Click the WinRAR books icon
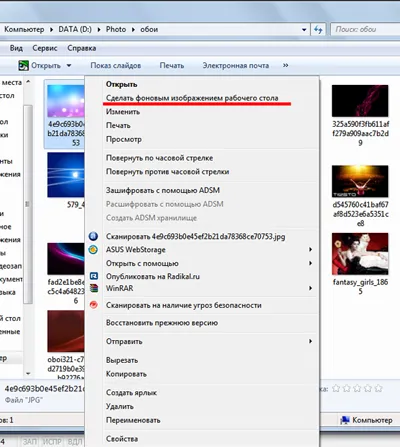This screenshot has height=447, width=400. click(x=94, y=288)
